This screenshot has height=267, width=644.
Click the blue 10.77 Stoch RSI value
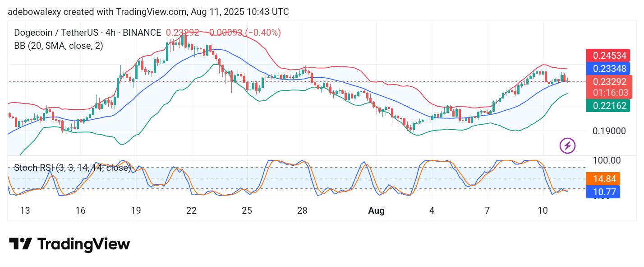point(603,192)
